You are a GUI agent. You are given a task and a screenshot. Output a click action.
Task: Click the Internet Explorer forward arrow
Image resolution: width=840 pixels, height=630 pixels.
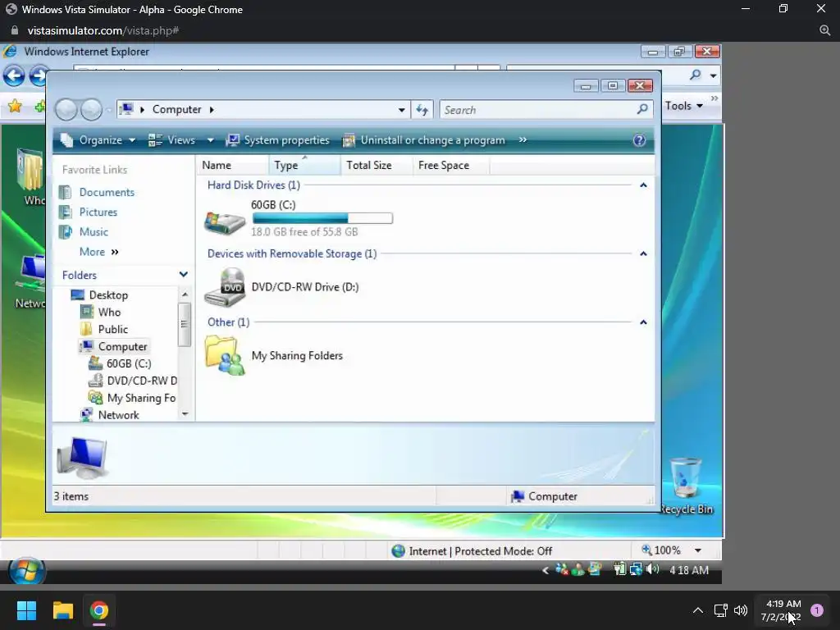[x=38, y=75]
